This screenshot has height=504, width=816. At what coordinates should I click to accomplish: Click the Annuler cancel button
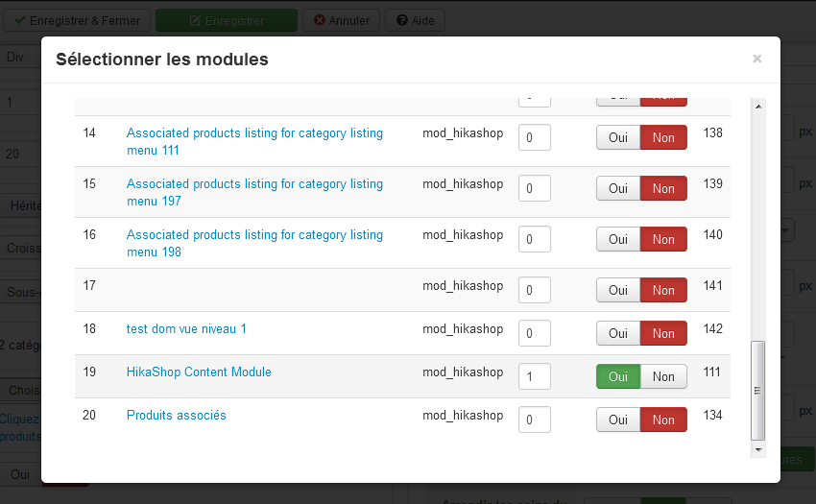pos(341,20)
